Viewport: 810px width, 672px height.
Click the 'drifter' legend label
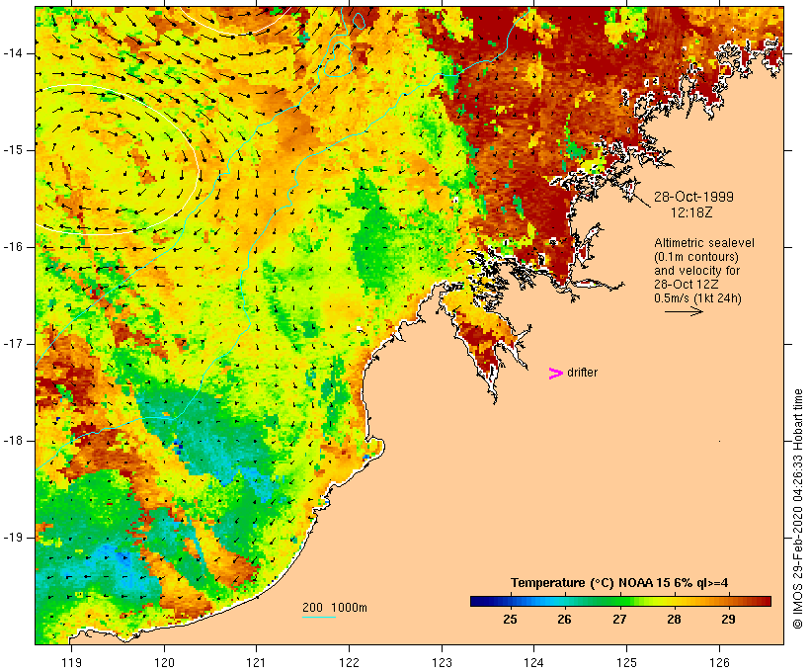pyautogui.click(x=582, y=373)
